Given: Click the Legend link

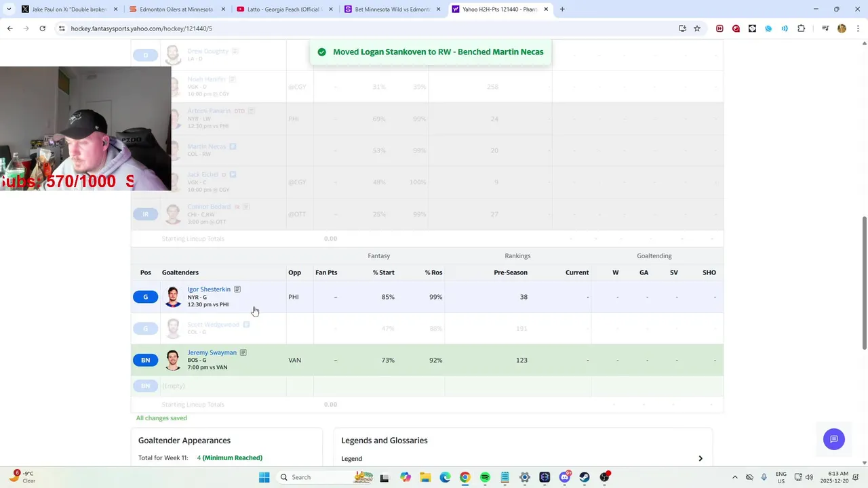Looking at the screenshot, I should (351, 459).
